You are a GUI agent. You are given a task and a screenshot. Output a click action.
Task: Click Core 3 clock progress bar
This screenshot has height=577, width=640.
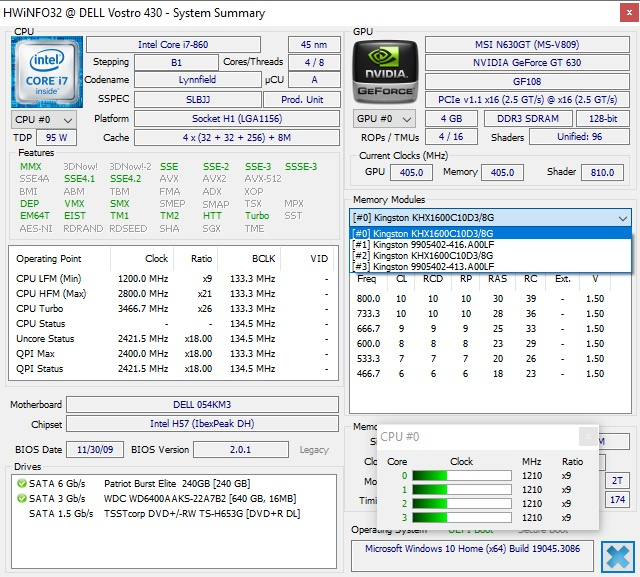462,517
